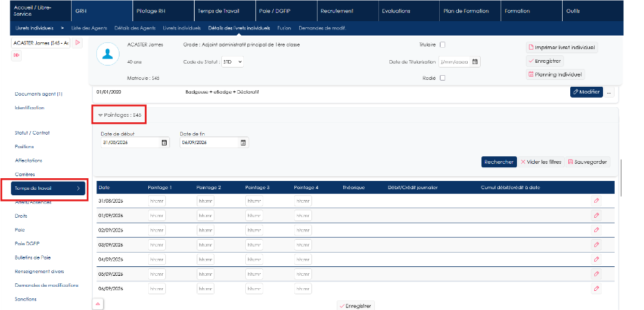
Task: Open the Code du Statut STD dropdown
Action: (x=232, y=62)
